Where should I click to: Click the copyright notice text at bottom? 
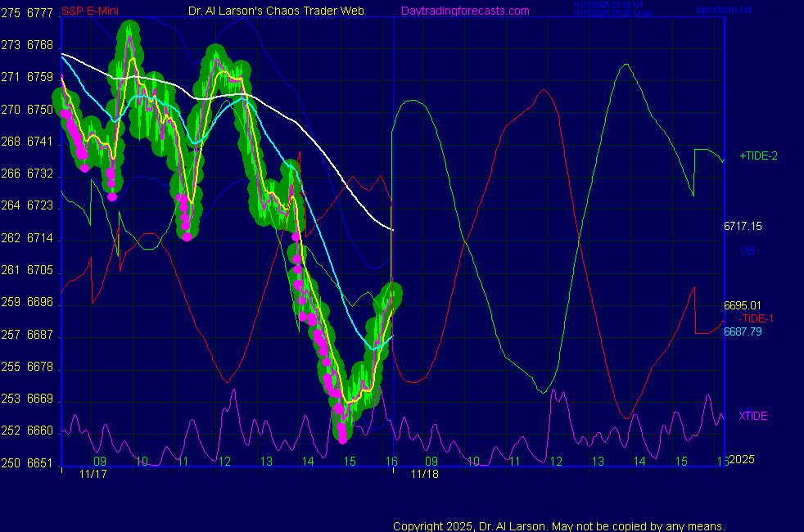point(558,525)
